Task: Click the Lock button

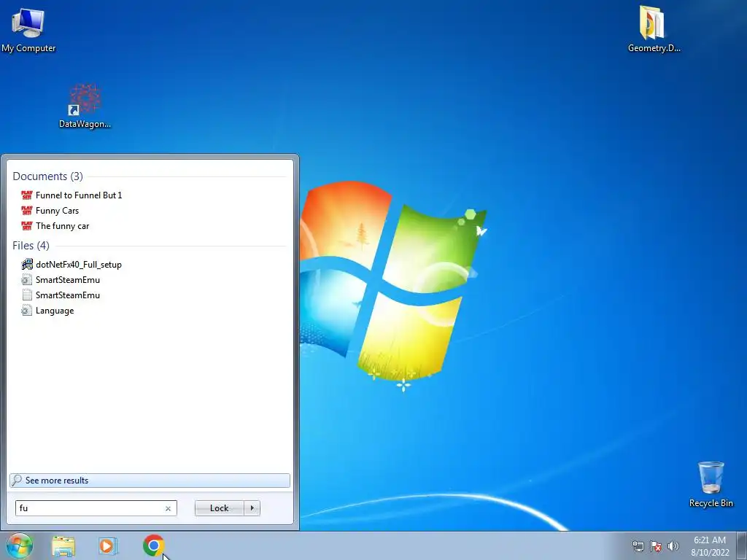Action: (219, 508)
